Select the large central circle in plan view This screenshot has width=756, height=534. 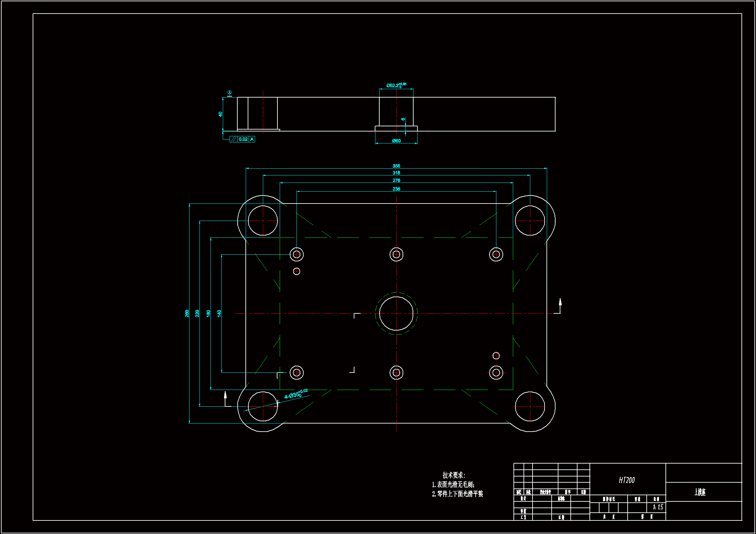coord(396,314)
